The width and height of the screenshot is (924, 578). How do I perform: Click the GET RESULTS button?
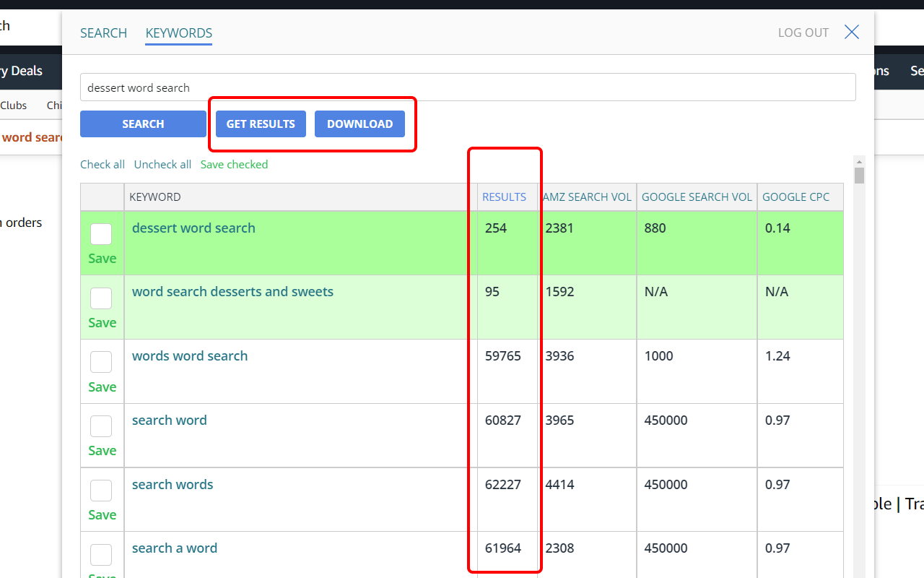261,124
